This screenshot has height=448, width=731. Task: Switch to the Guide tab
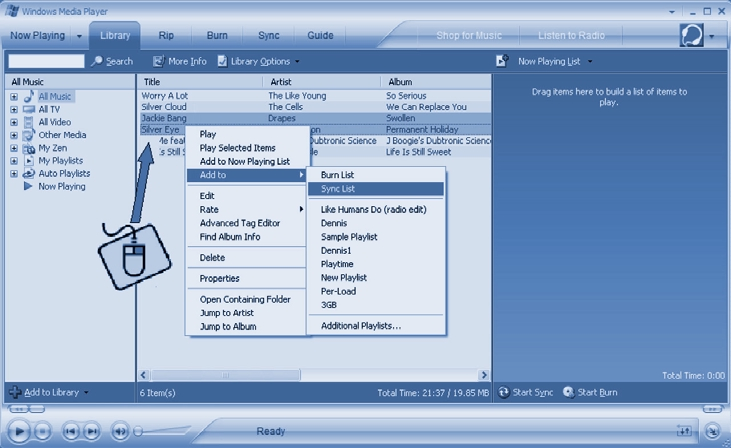320,35
